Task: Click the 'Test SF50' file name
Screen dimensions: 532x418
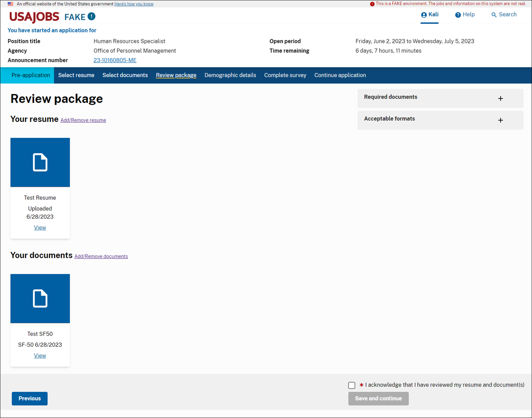Action: click(x=40, y=334)
